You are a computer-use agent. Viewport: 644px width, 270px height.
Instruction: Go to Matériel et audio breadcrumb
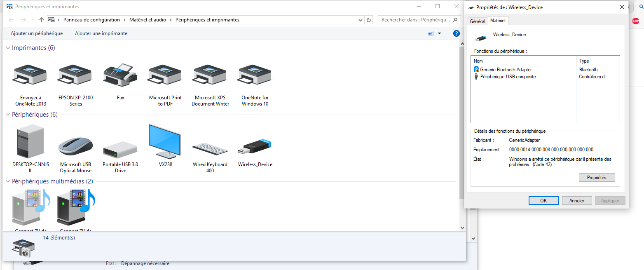pos(148,20)
